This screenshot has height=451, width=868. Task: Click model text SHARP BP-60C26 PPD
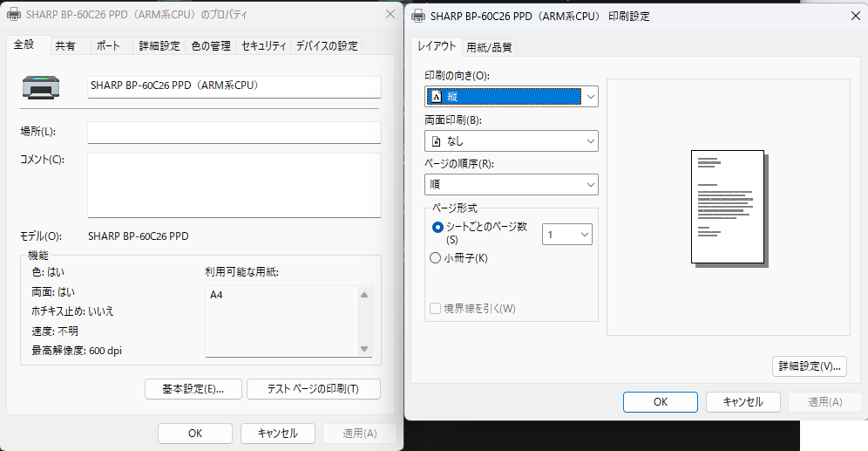coord(139,236)
